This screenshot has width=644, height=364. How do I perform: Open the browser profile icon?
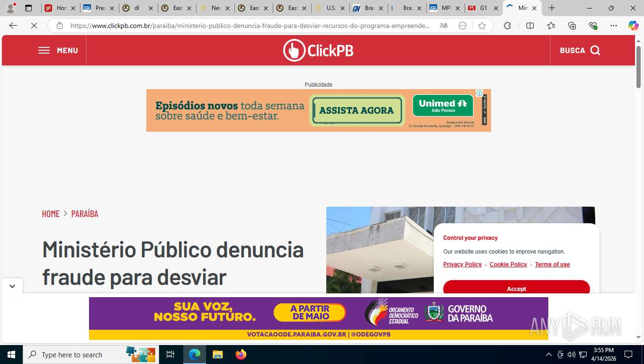pyautogui.click(x=10, y=8)
